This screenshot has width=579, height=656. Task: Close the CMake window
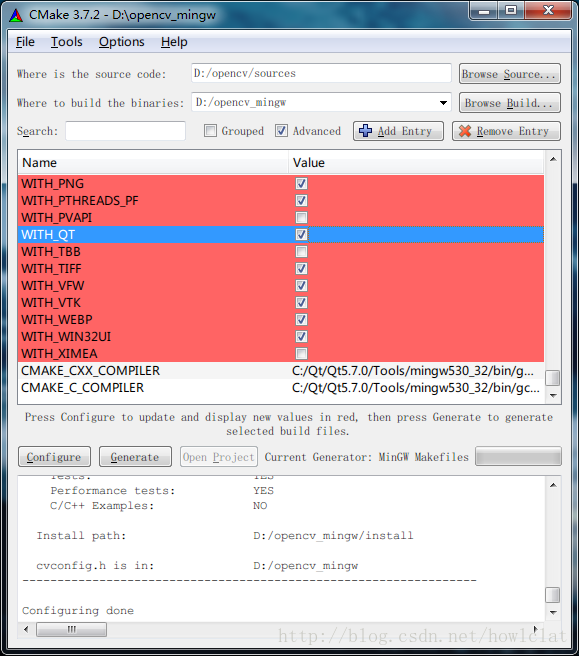click(548, 10)
